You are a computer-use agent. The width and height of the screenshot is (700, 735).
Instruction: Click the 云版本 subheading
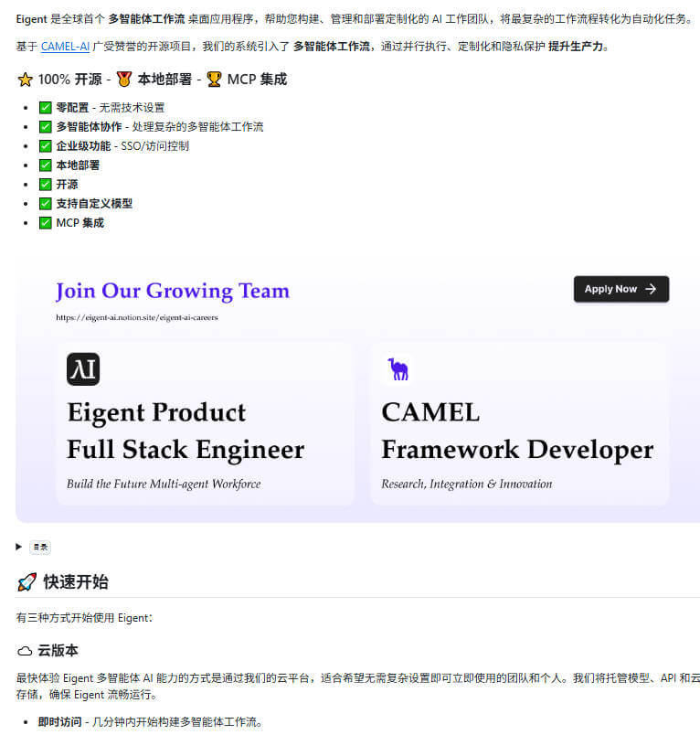[58, 651]
